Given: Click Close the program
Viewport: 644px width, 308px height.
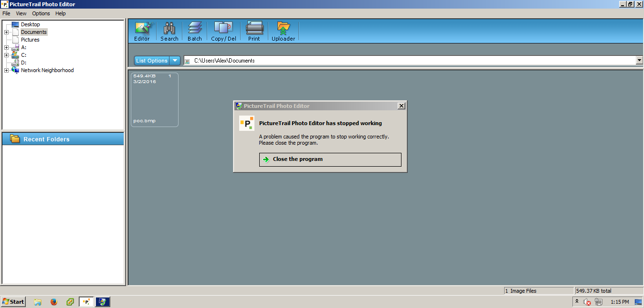Looking at the screenshot, I should point(330,159).
